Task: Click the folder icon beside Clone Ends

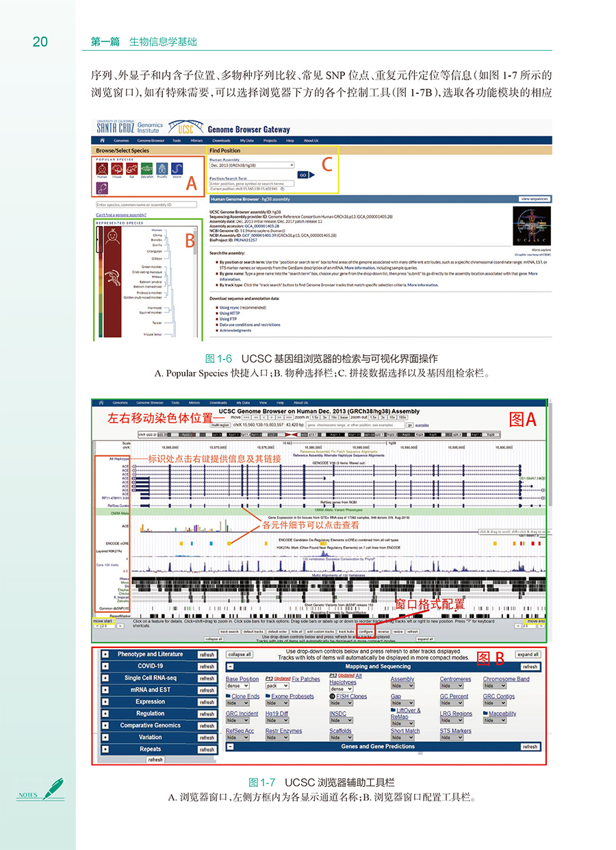Action: tap(228, 697)
